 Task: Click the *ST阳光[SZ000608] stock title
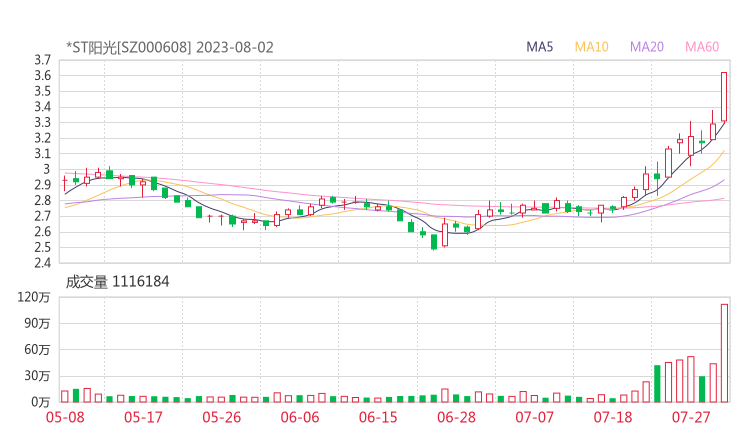128,47
